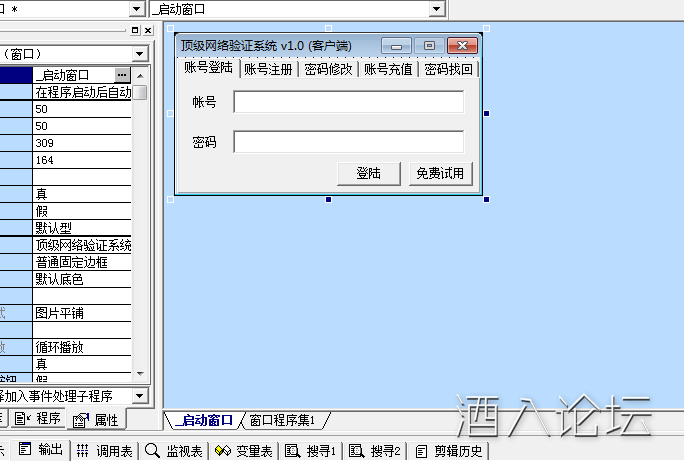Viewport: 684px width, 461px height.
Task: Select the property value 164
Action: click(x=82, y=160)
